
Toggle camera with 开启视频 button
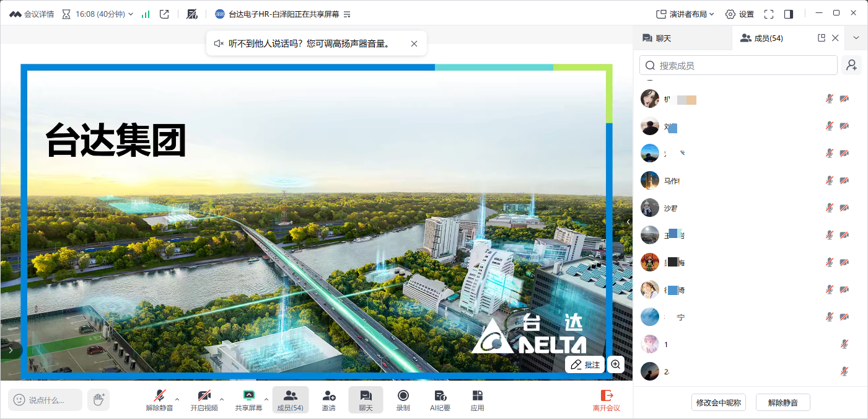click(204, 400)
